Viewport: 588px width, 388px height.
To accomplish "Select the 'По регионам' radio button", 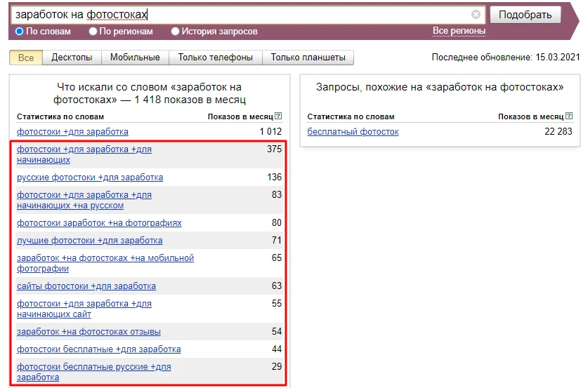I will click(93, 32).
